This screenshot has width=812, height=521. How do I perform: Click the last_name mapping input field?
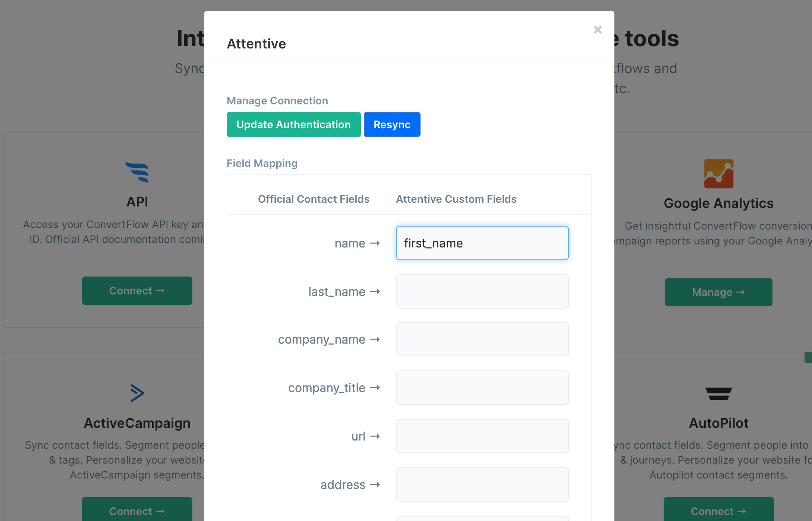coord(482,291)
